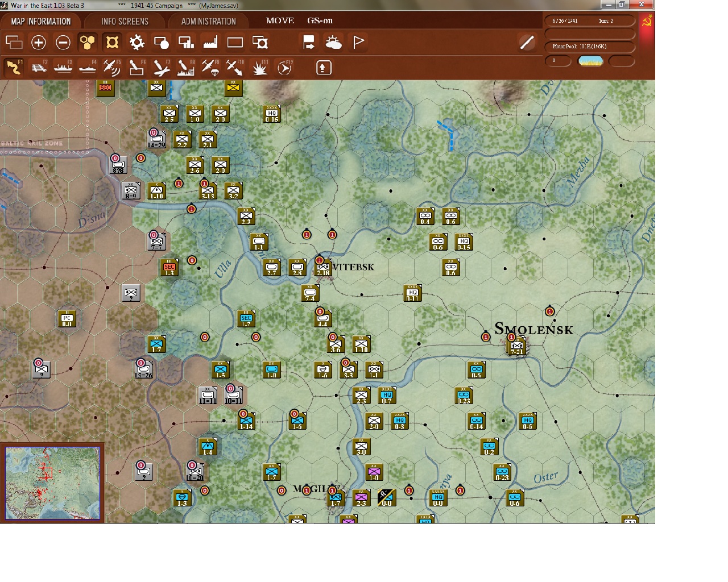Select the grey 11=11 unit counter
Viewport: 728px width, 582px height.
(208, 396)
